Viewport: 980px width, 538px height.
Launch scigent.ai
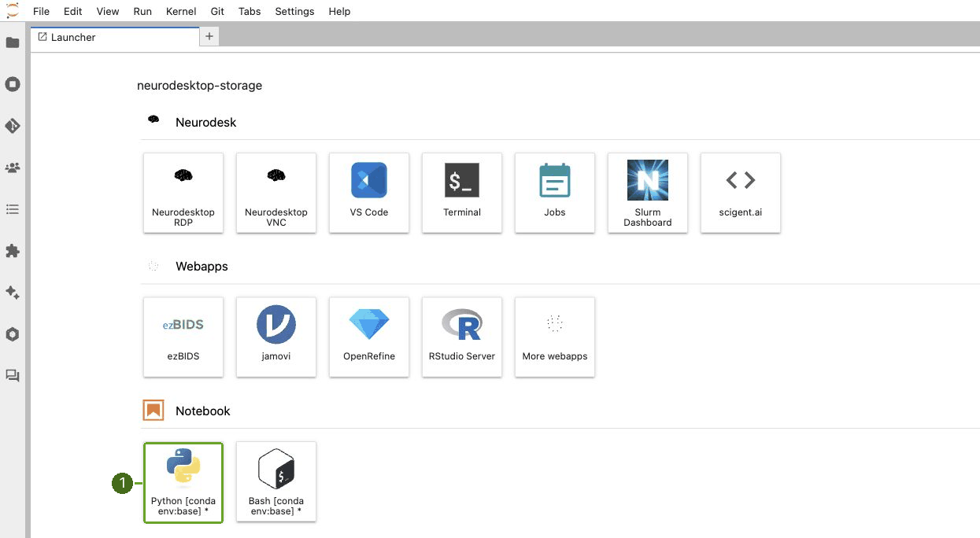pos(741,193)
